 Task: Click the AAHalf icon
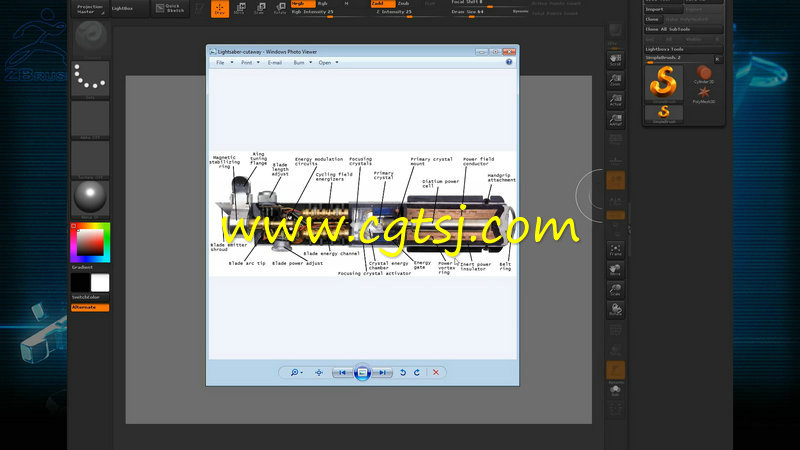click(615, 119)
